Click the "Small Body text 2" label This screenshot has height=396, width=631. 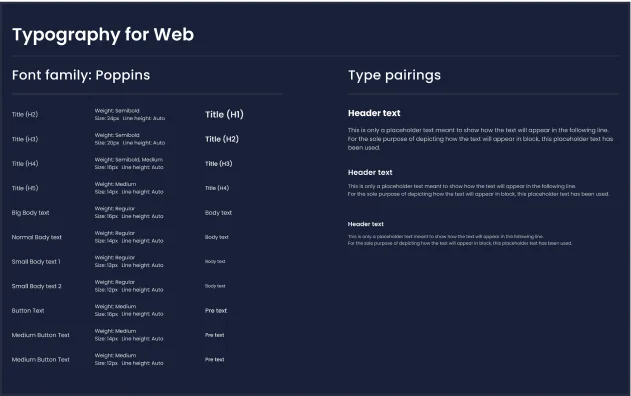(x=37, y=286)
